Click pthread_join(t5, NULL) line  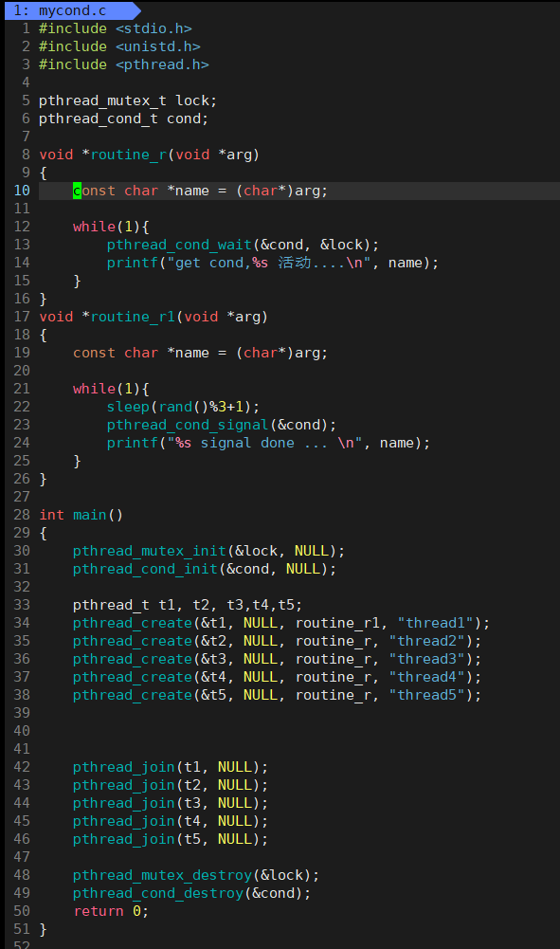click(171, 839)
